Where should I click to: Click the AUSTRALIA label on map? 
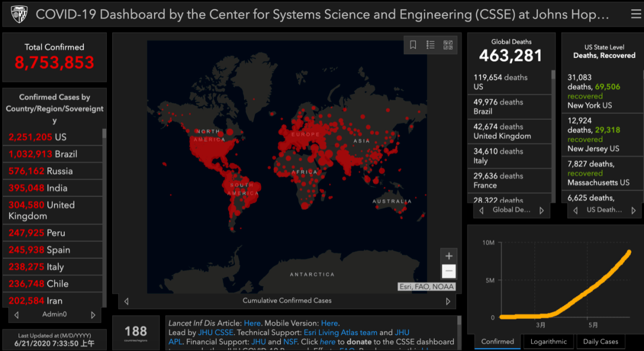392,201
